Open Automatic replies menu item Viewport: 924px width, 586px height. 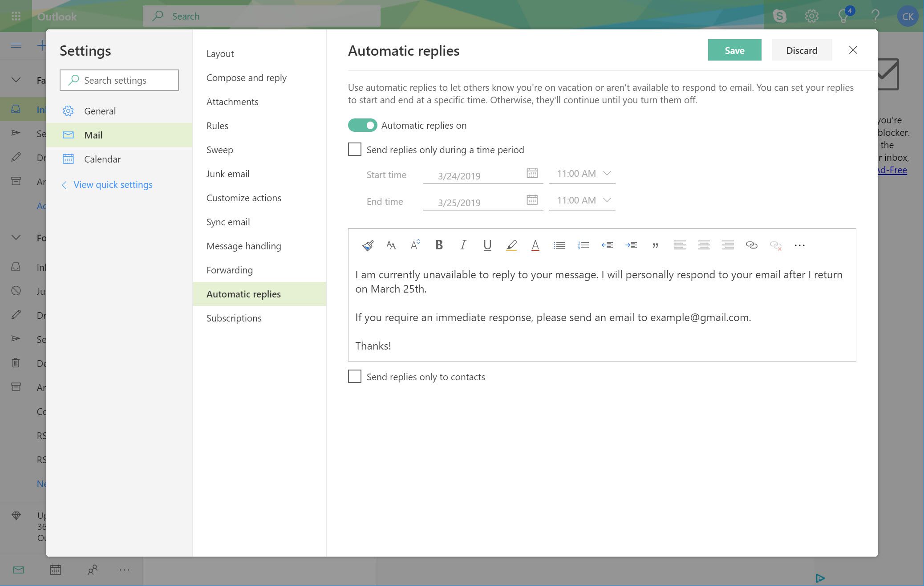tap(244, 294)
